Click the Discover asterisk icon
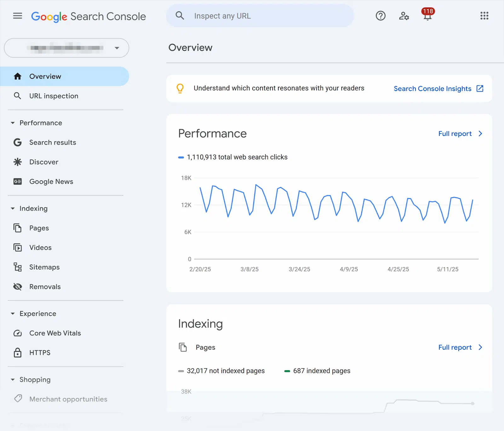The image size is (504, 431). 18,162
